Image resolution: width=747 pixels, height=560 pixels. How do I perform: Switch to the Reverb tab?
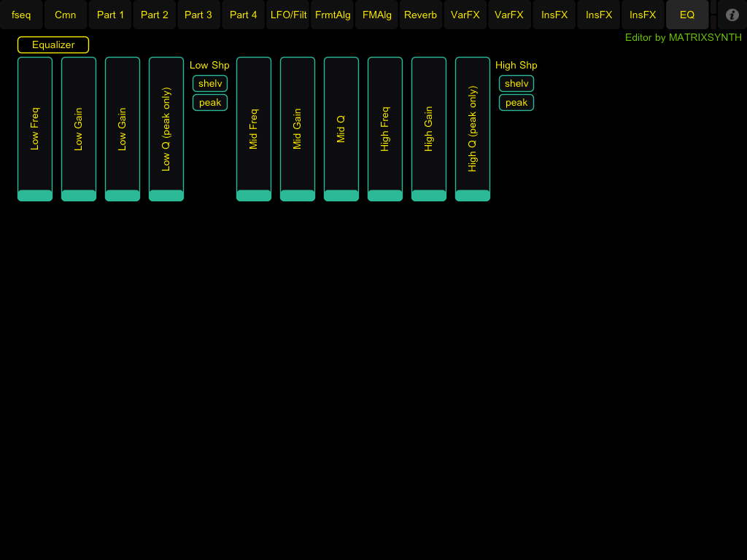point(421,15)
